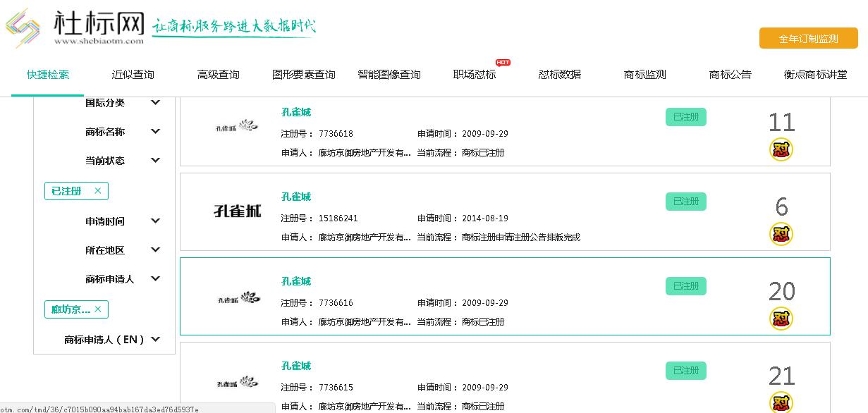Click the 怼 icon beside count 11
The width and height of the screenshot is (868, 413).
coord(781,149)
